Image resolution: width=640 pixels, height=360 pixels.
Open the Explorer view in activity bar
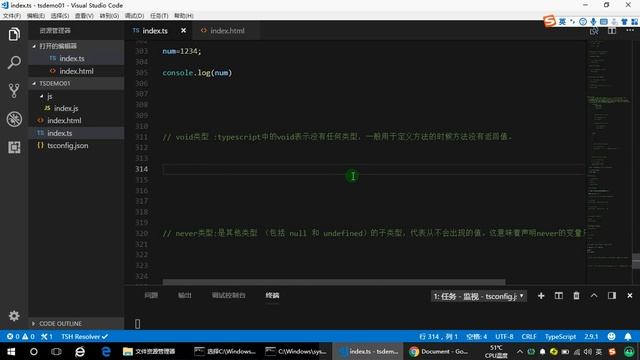coord(14,34)
